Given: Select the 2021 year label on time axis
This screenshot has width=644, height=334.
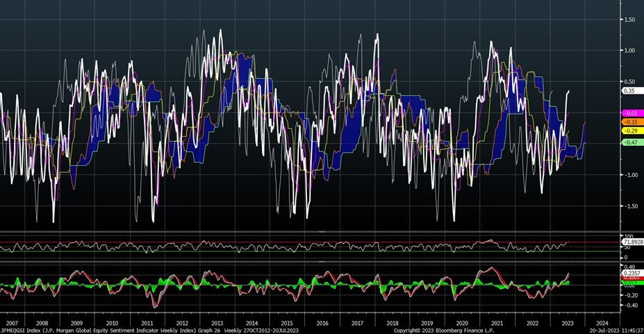Looking at the screenshot, I should [497, 324].
